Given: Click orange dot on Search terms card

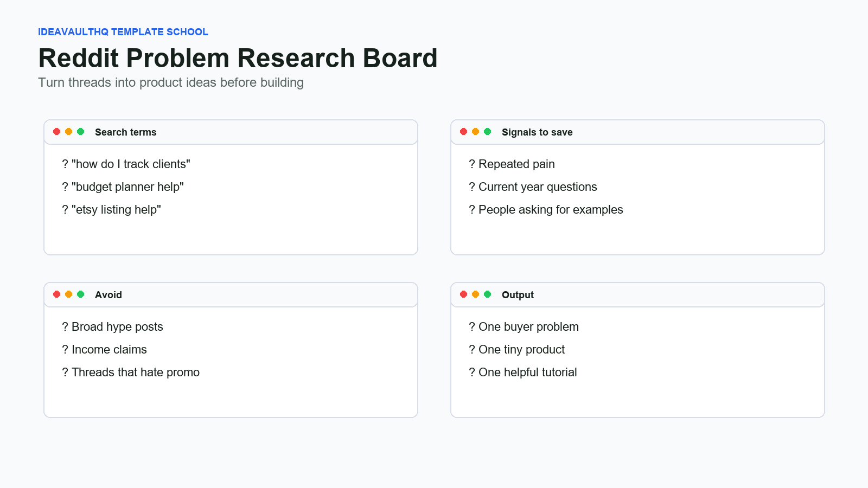Looking at the screenshot, I should point(68,132).
